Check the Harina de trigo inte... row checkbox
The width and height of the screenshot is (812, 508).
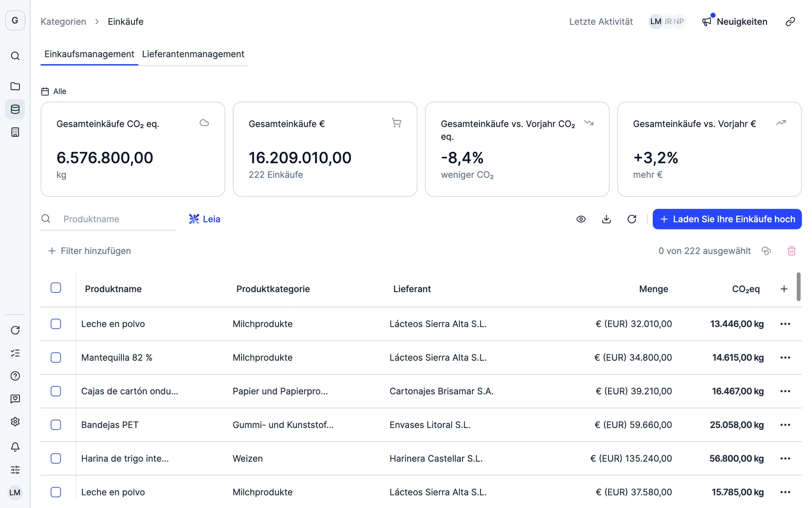[56, 459]
